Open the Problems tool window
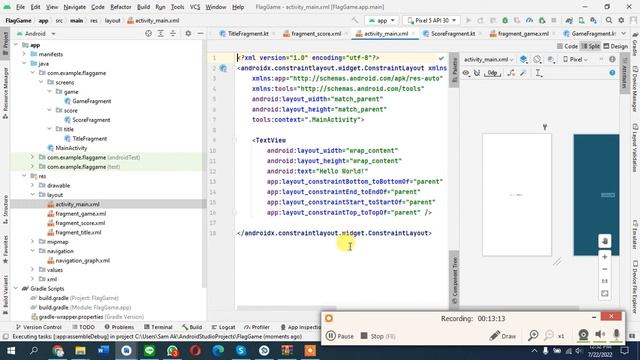The width and height of the screenshot is (640, 360). coord(119,327)
